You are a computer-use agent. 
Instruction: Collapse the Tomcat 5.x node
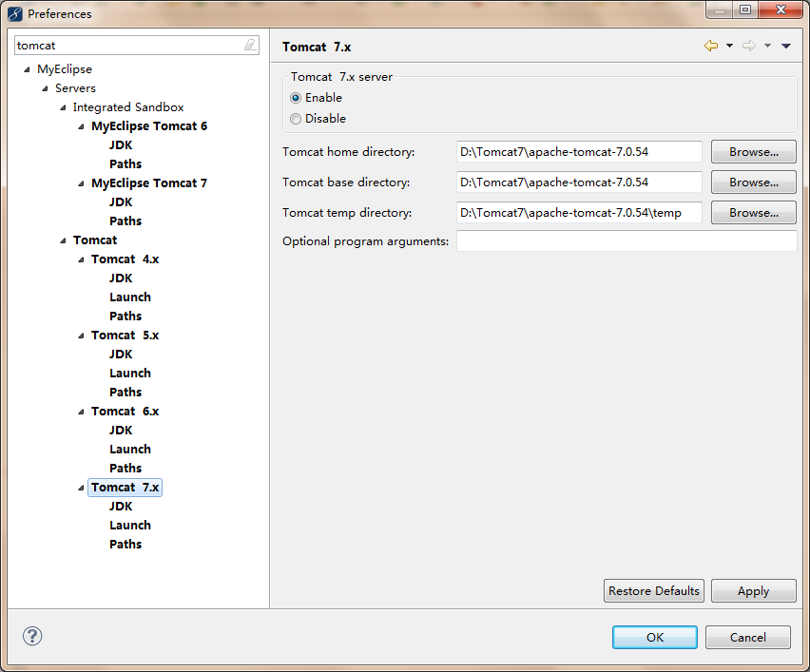coord(81,336)
